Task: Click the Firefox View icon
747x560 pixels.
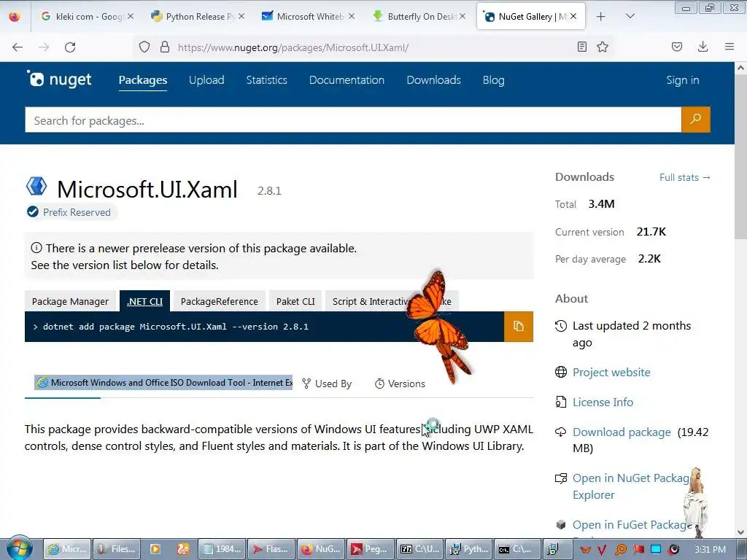Action: [x=15, y=16]
